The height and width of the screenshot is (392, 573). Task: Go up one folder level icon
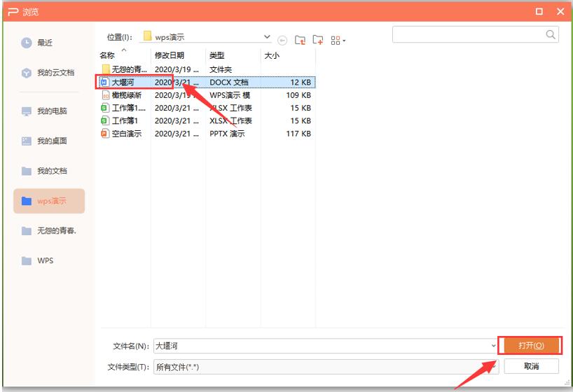pyautogui.click(x=300, y=39)
